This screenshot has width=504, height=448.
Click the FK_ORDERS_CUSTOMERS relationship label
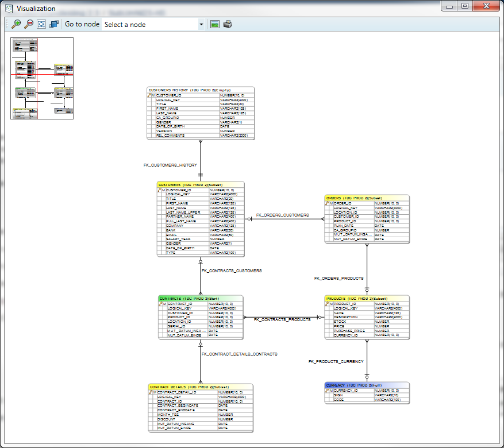point(282,215)
